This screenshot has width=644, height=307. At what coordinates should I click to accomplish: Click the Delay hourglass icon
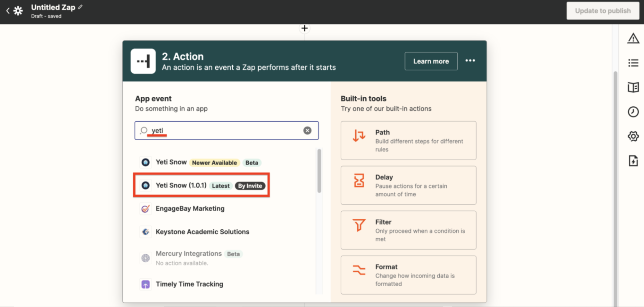click(359, 180)
